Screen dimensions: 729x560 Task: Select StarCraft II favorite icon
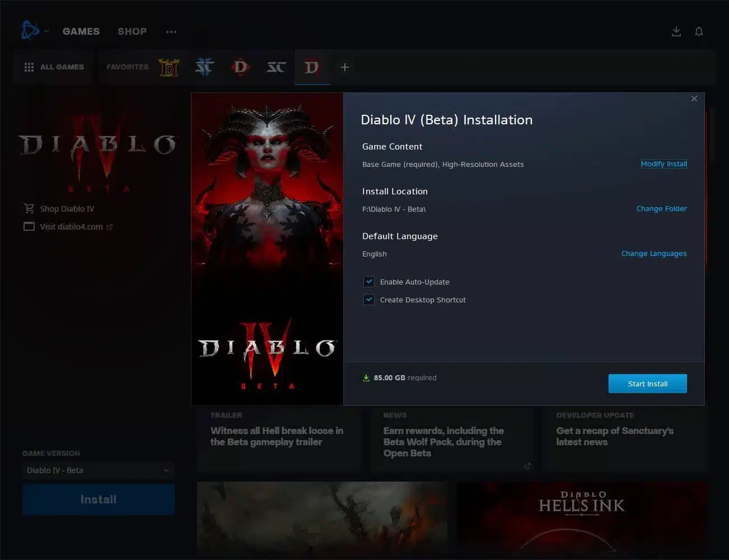pos(204,67)
